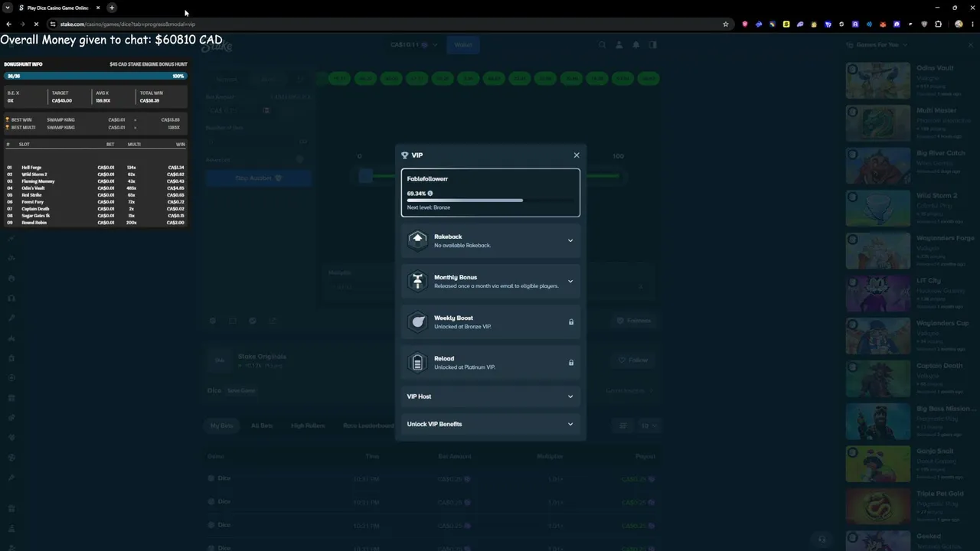Switch to the Race Leaderboard tab
Image resolution: width=980 pixels, height=551 pixels.
368,425
